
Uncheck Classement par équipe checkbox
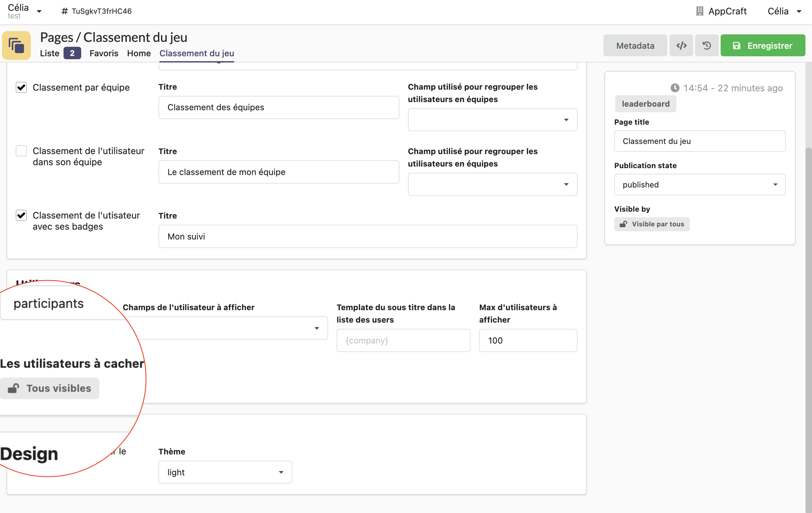pos(21,88)
